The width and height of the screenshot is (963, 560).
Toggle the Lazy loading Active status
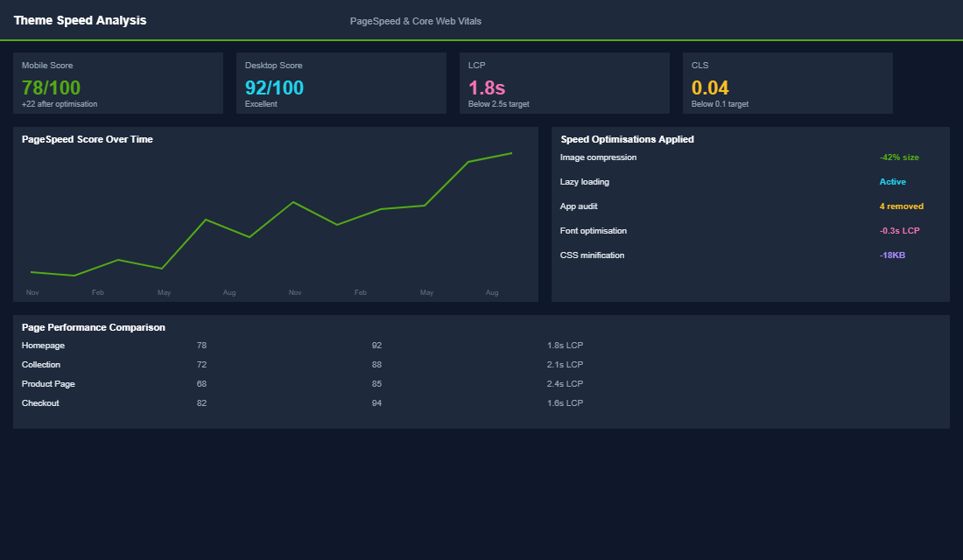point(893,181)
